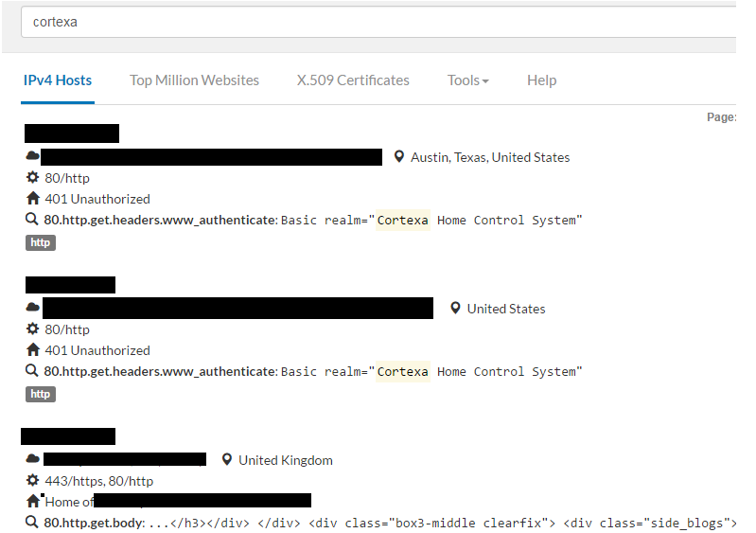This screenshot has height=533, width=756.
Task: Click cloud icon of Austin, Texas result
Action: click(x=32, y=156)
